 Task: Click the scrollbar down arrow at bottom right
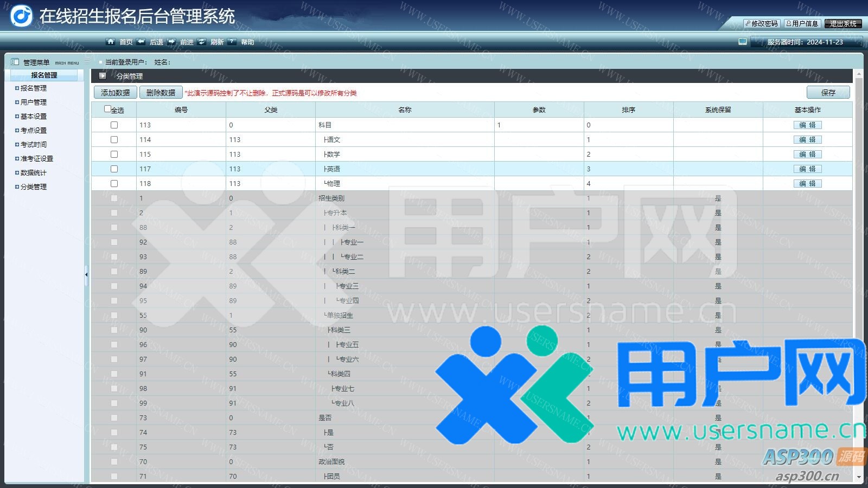[858, 477]
